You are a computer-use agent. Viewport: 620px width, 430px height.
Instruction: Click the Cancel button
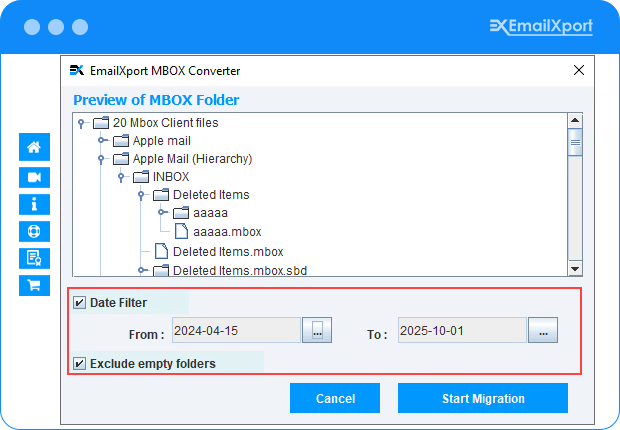(x=335, y=398)
